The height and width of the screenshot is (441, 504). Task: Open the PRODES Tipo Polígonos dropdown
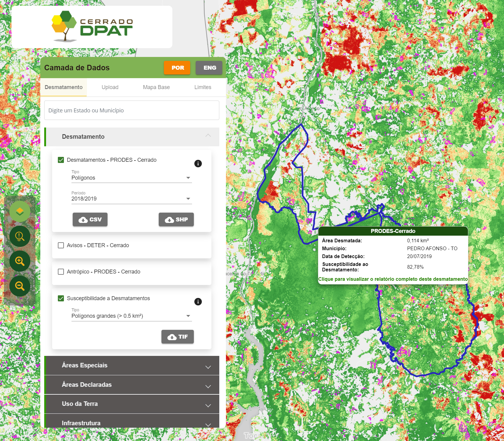click(x=131, y=178)
